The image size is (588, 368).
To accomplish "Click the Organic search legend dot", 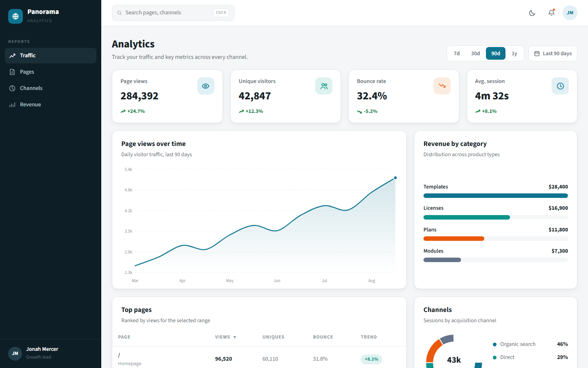I will pos(495,344).
